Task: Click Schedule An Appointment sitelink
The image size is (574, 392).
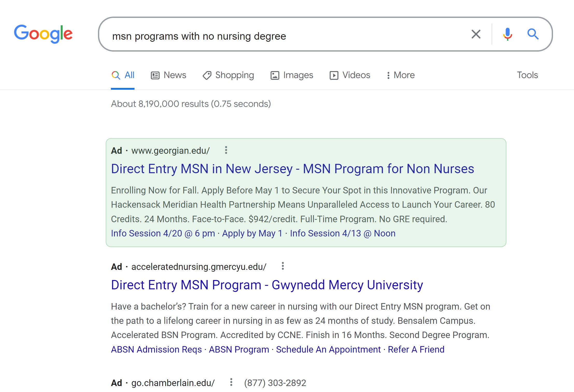Action: click(x=328, y=349)
